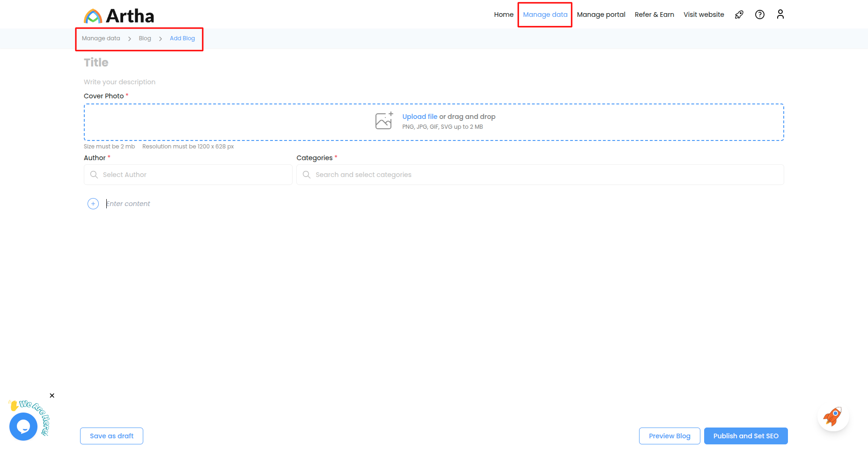Click the cover photo image upload icon
Screen dimensions: 868x450
coord(384,121)
